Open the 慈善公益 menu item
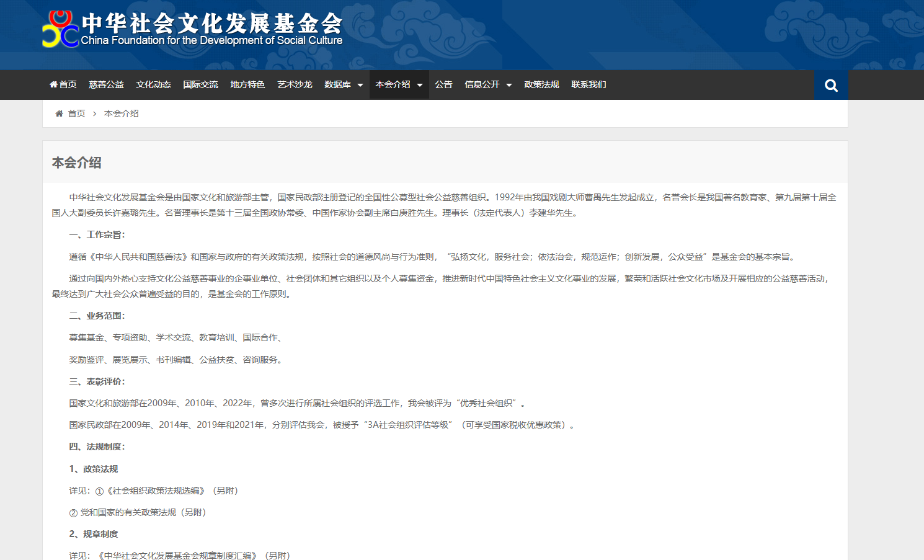The image size is (924, 560). [106, 84]
